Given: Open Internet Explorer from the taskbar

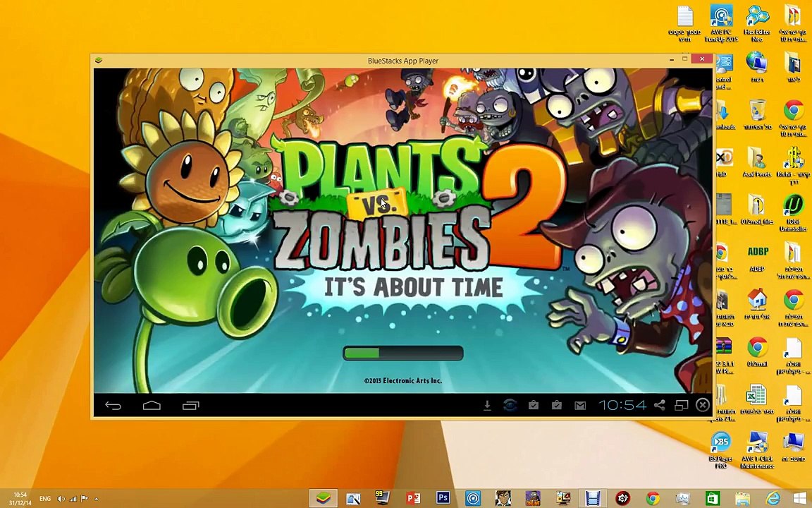Looking at the screenshot, I should coord(773,499).
